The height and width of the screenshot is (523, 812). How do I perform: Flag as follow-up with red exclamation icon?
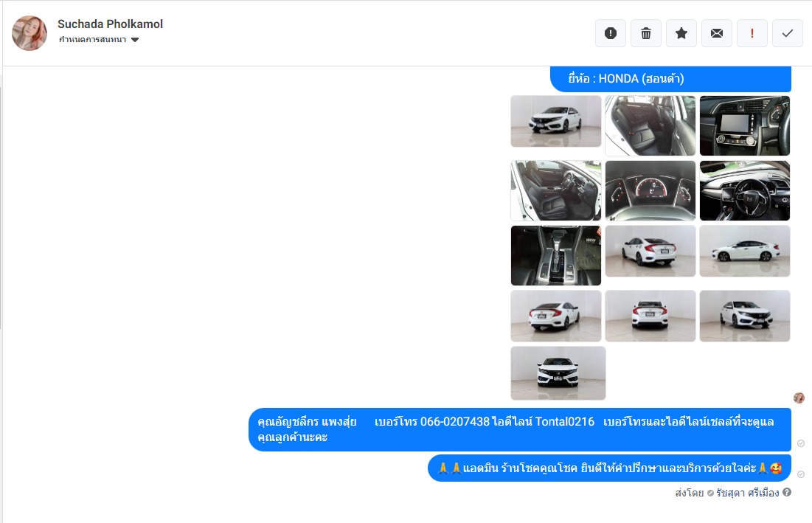(752, 33)
